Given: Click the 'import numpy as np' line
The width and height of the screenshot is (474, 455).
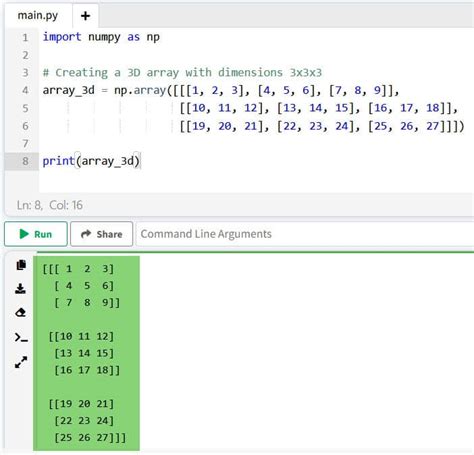Looking at the screenshot, I should [101, 37].
